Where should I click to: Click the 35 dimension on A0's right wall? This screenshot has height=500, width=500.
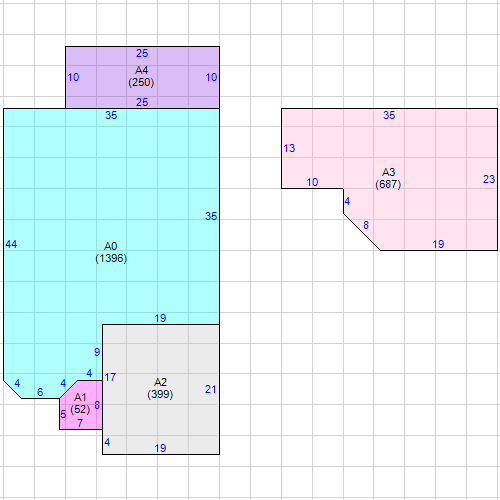(211, 216)
